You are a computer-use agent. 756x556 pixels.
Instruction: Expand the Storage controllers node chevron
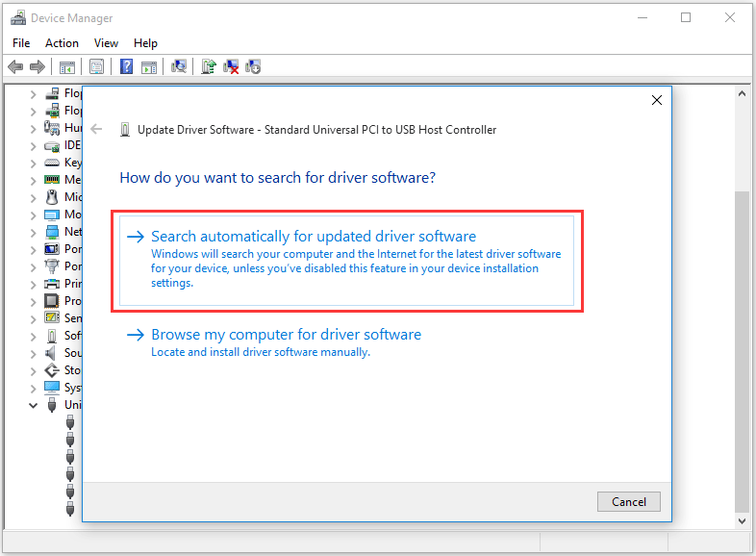tap(33, 371)
